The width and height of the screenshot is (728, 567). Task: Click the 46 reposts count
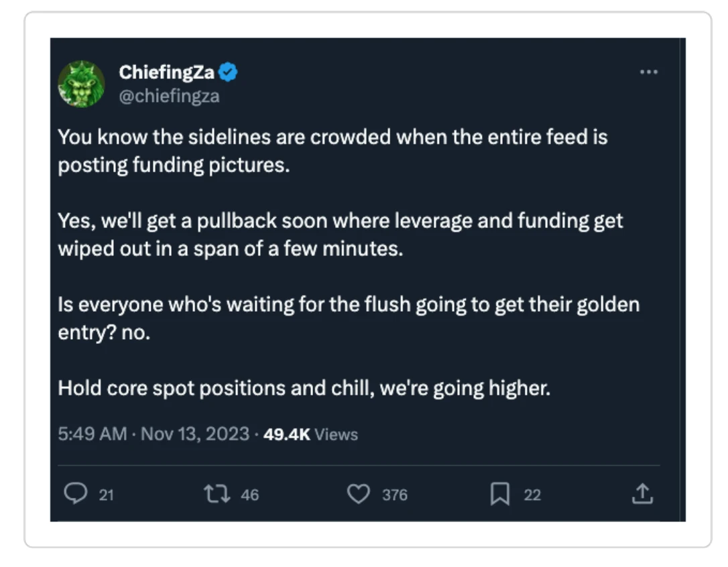click(249, 495)
